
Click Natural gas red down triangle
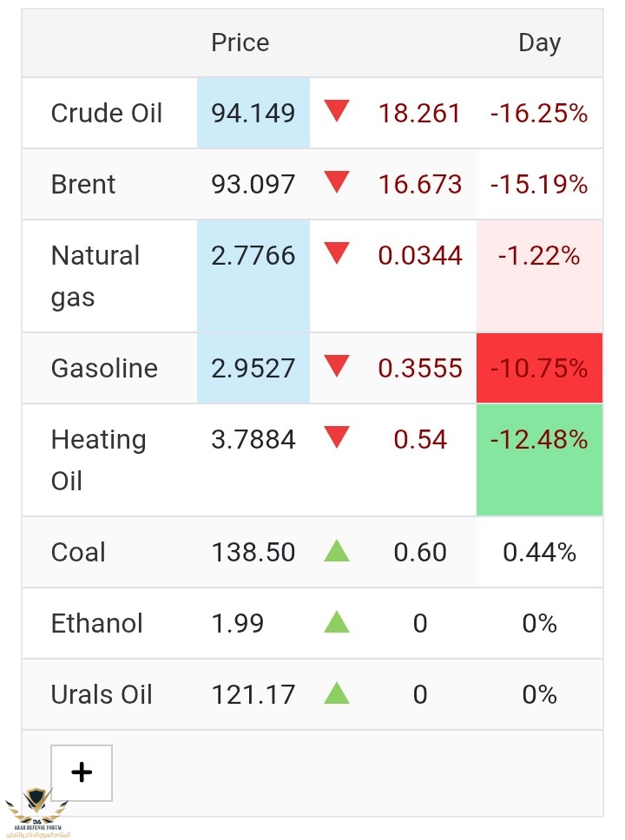pos(337,253)
